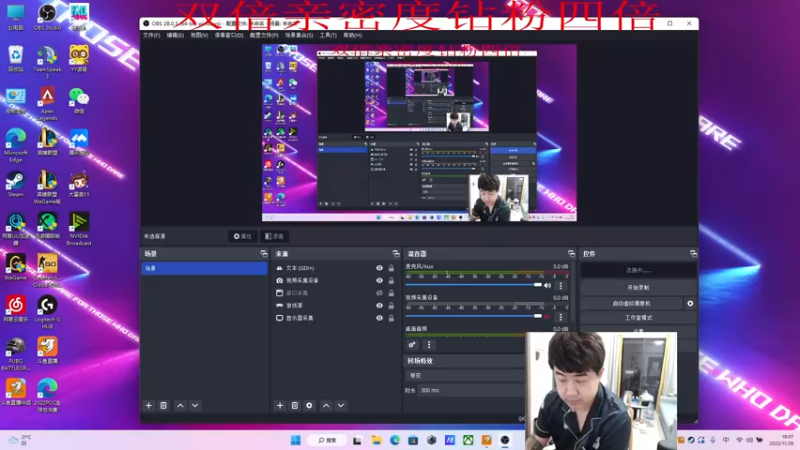Move scene up with arrow

180,406
